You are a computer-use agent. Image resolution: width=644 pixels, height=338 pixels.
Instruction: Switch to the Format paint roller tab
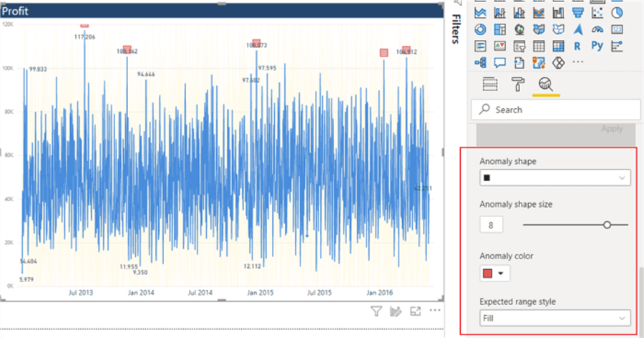coord(517,84)
